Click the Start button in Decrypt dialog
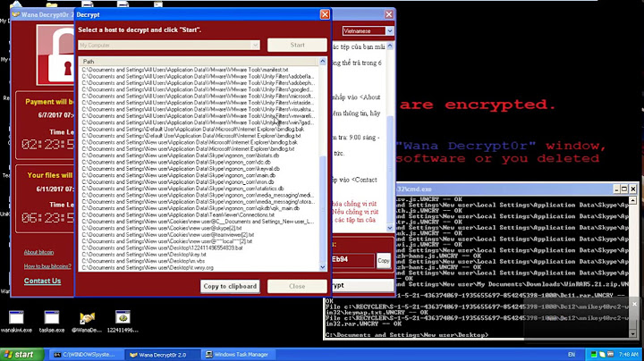This screenshot has width=644, height=361. [x=297, y=45]
